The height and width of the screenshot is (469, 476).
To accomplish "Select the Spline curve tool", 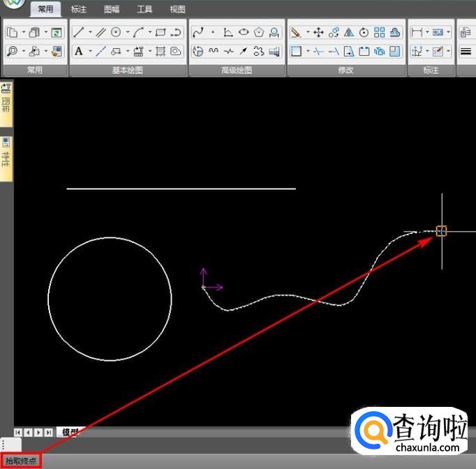I will coord(198,32).
